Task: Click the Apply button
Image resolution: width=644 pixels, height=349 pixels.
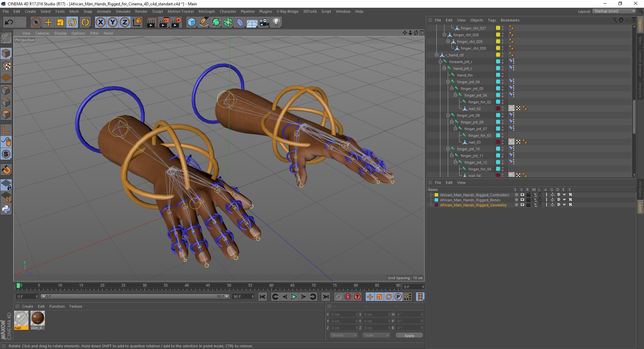Action: click(x=409, y=336)
